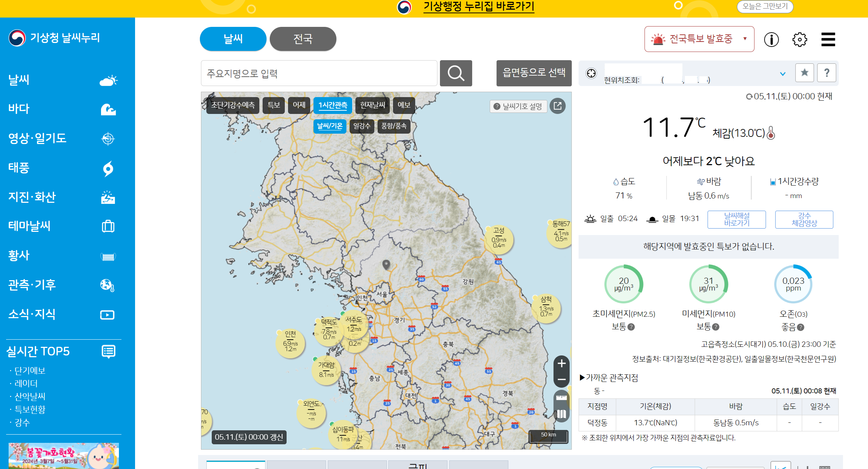Screen dimensions: 868x469
Task: Add location to favorites star icon
Action: [x=805, y=73]
